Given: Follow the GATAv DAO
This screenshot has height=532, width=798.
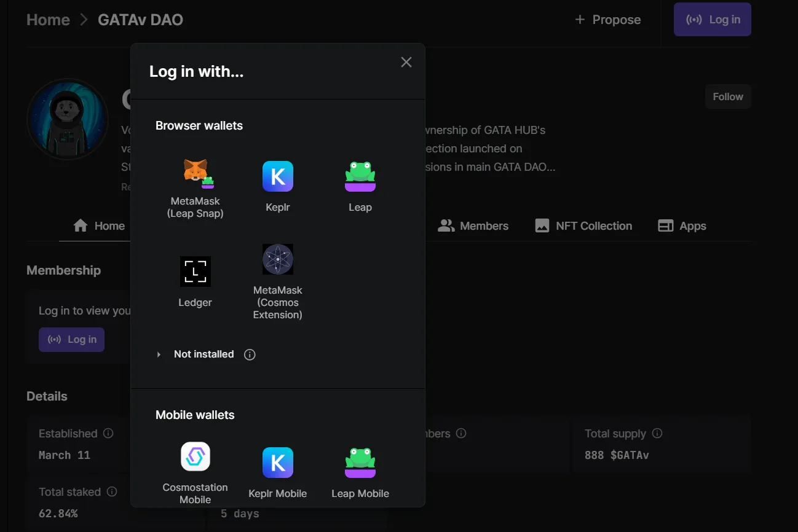Looking at the screenshot, I should (728, 96).
